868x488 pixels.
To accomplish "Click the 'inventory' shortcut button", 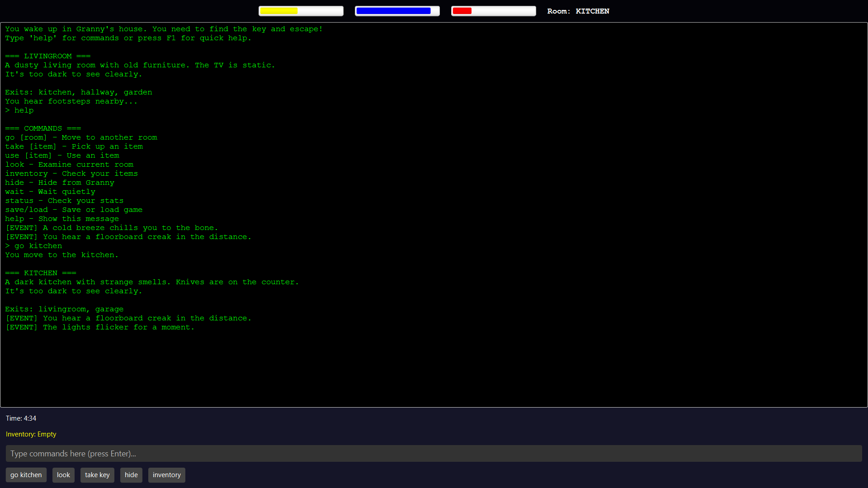I will [166, 475].
